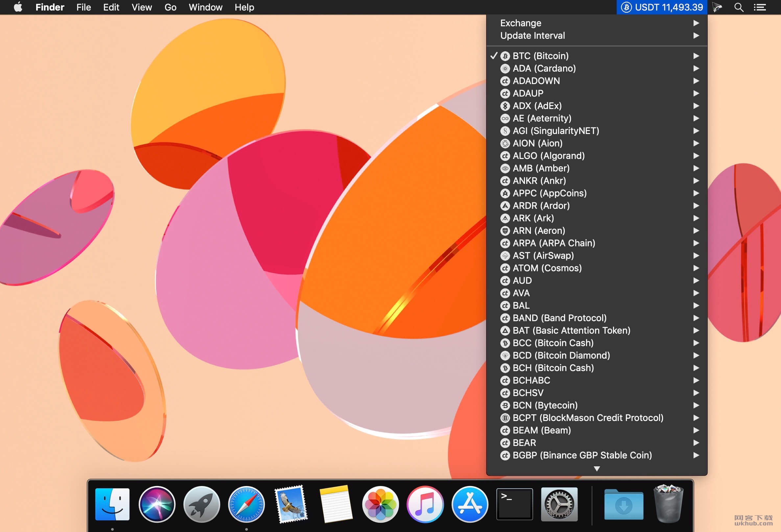Select BCD (Bitcoin Diamond) entry
This screenshot has width=781, height=532.
[x=597, y=355]
